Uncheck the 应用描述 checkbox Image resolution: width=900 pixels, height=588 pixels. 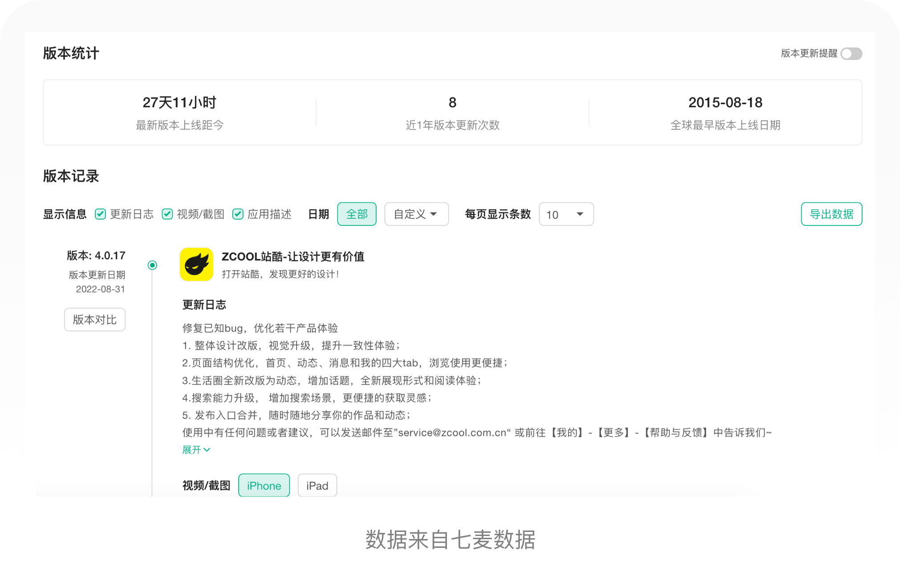[x=238, y=214]
